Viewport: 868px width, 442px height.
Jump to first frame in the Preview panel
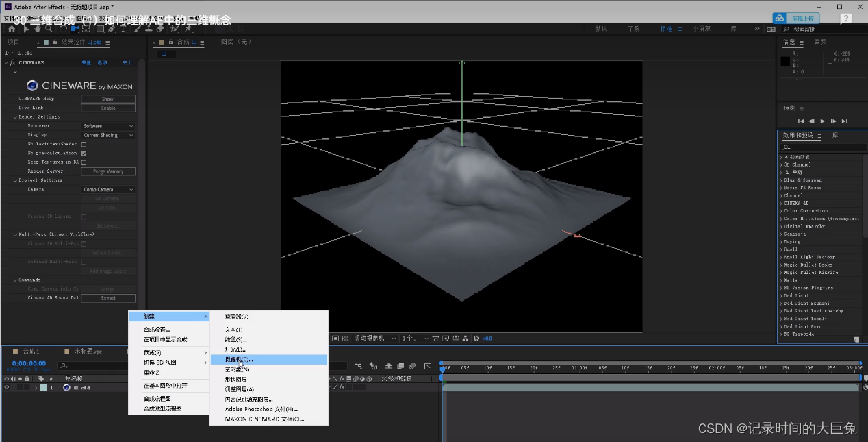801,121
